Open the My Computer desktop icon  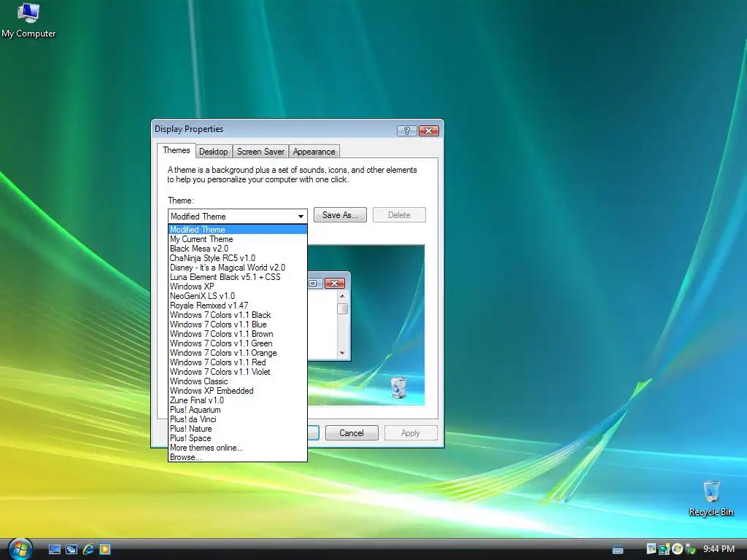pyautogui.click(x=28, y=20)
